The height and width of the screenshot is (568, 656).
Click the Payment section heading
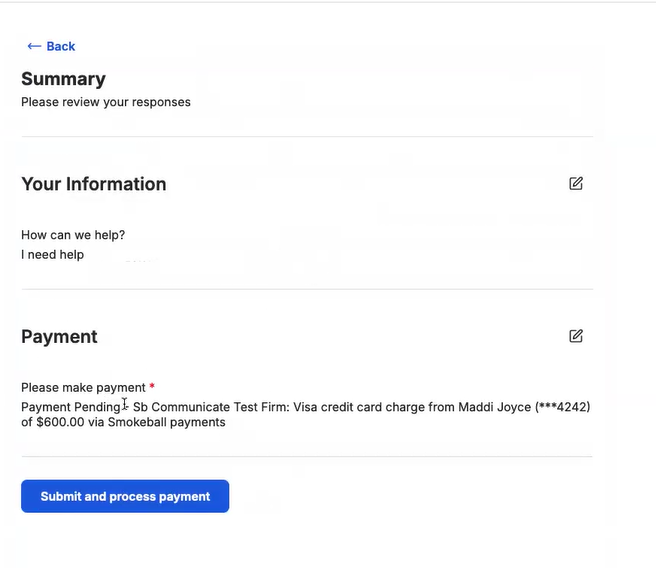59,337
